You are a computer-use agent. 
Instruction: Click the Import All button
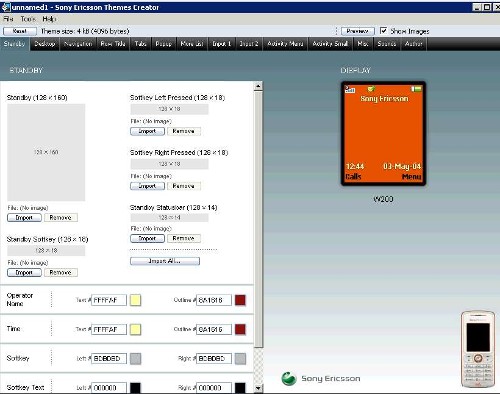tap(165, 261)
